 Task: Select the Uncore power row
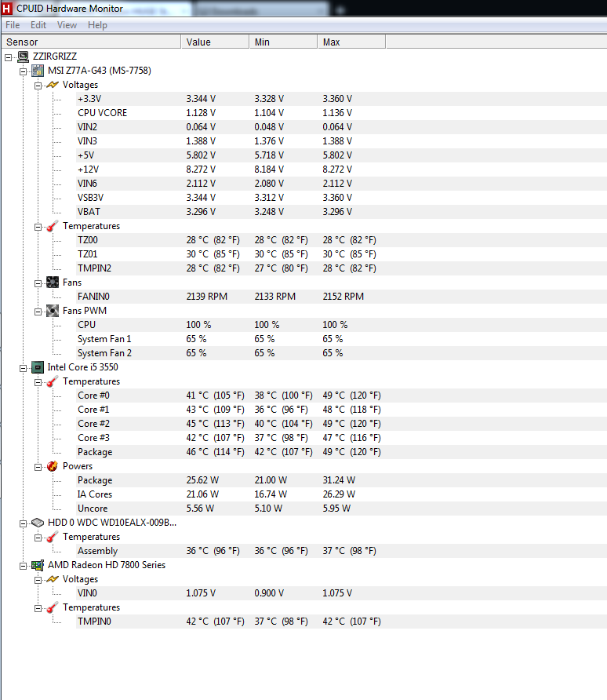tap(341, 509)
